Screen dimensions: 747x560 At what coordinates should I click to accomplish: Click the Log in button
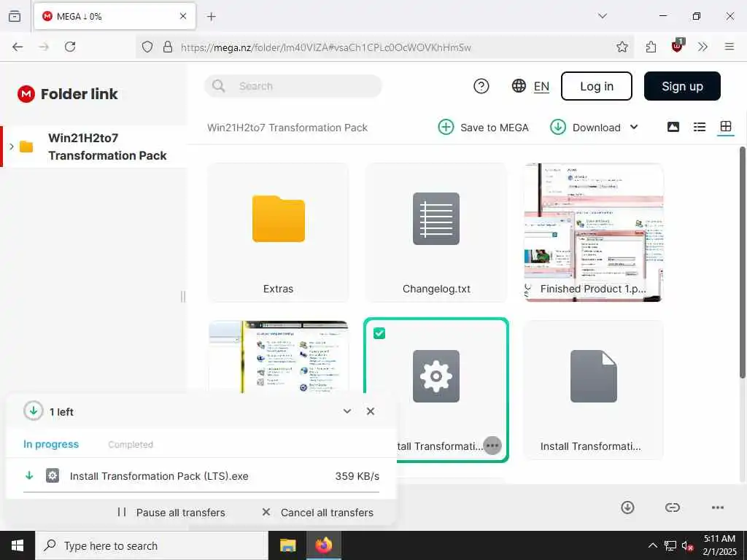pyautogui.click(x=597, y=86)
